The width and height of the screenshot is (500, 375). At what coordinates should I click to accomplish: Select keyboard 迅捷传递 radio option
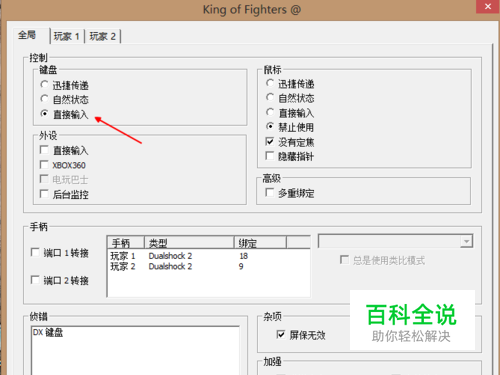[x=44, y=85]
